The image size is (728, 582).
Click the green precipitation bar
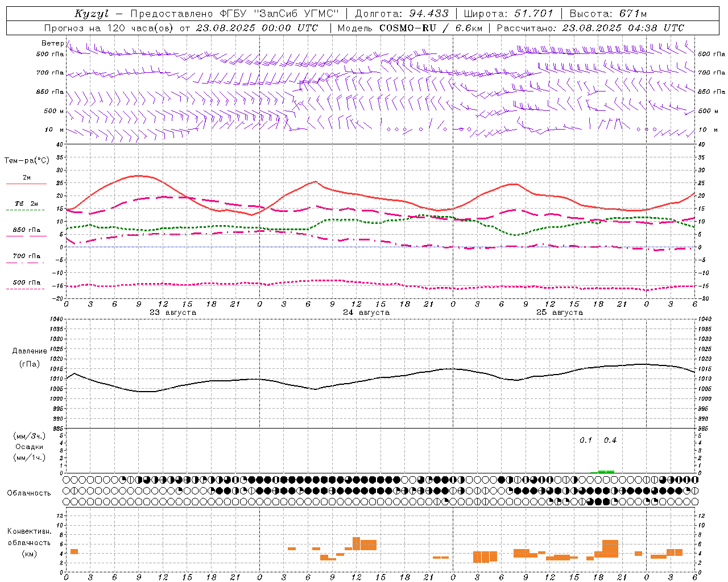point(606,471)
